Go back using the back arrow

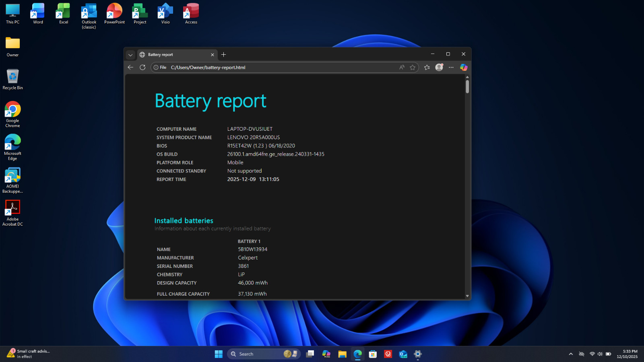click(x=130, y=67)
